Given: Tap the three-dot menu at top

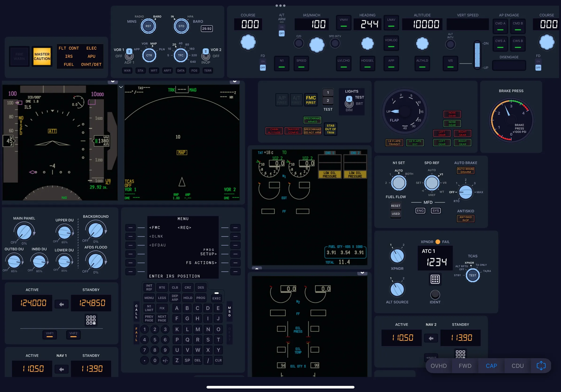Looking at the screenshot, I should click(x=280, y=6).
